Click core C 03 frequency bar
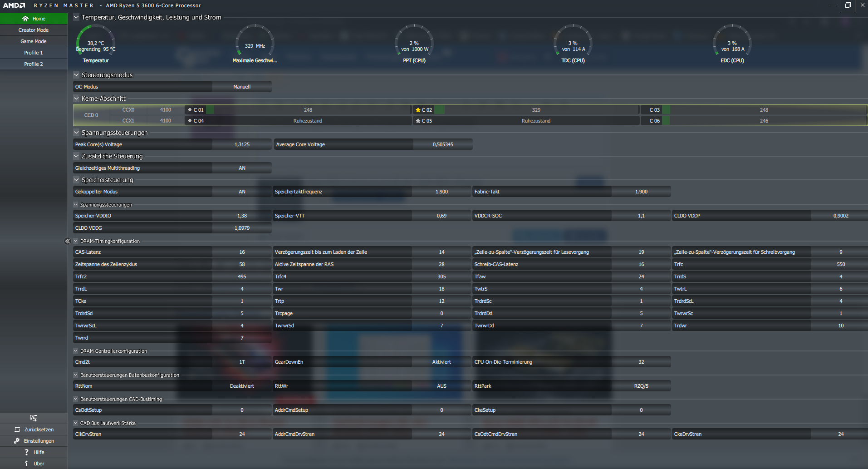Viewport: 868px width, 469px height. point(765,110)
